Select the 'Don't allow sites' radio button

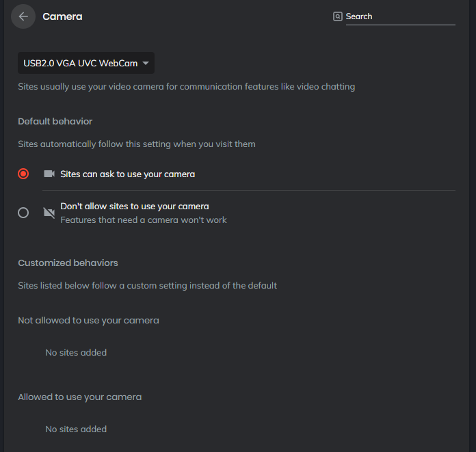coord(23,213)
